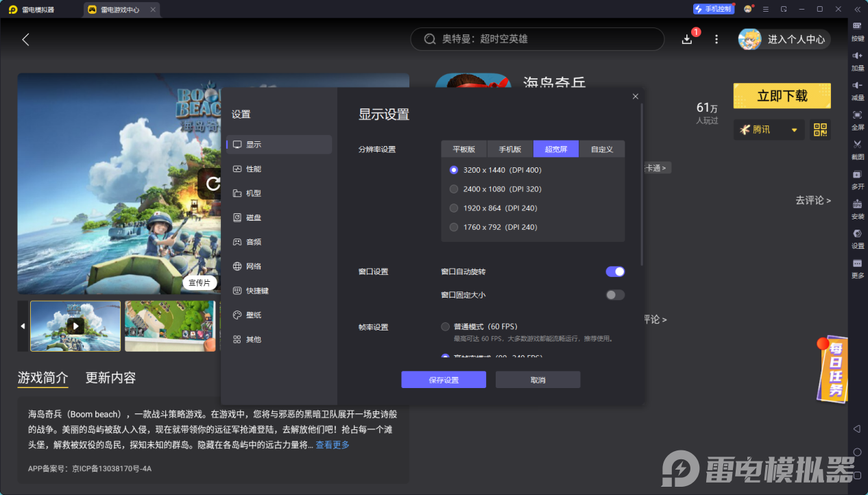Expand the 腾讯 channel dropdown
This screenshot has height=495, width=868.
794,130
